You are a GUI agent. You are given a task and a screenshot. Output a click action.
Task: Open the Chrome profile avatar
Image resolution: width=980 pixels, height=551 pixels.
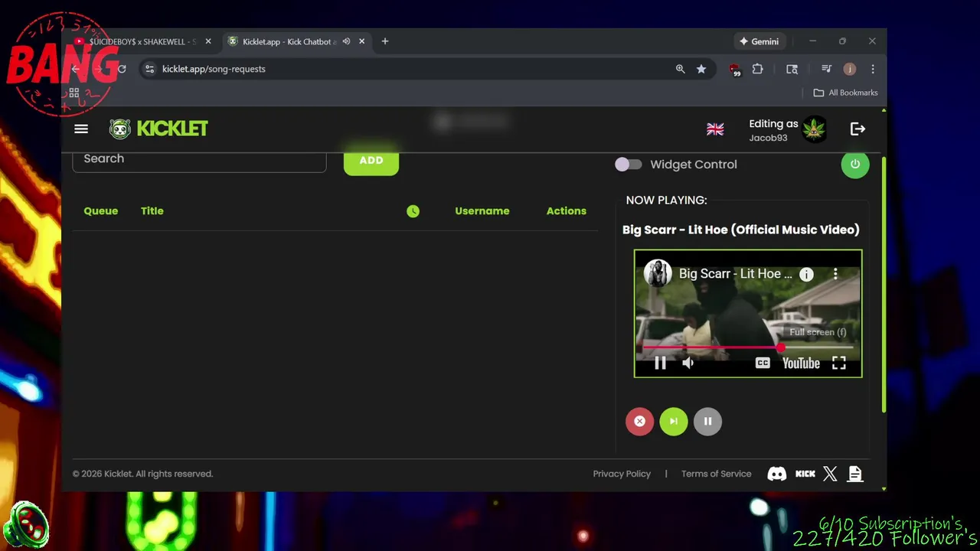850,69
